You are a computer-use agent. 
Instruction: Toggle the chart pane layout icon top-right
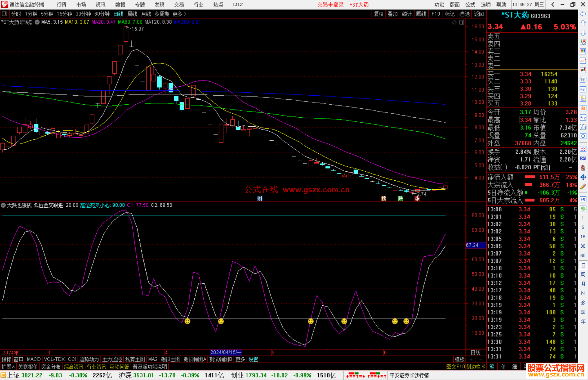tap(462, 22)
